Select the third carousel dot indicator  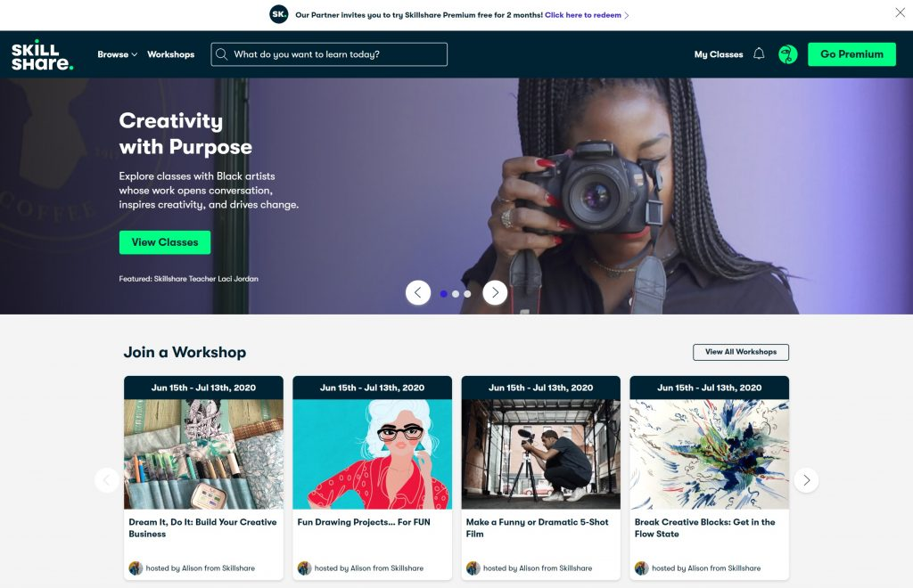[x=467, y=293]
